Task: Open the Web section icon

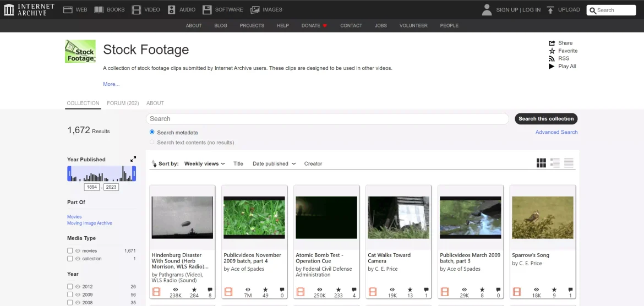Action: tap(68, 9)
